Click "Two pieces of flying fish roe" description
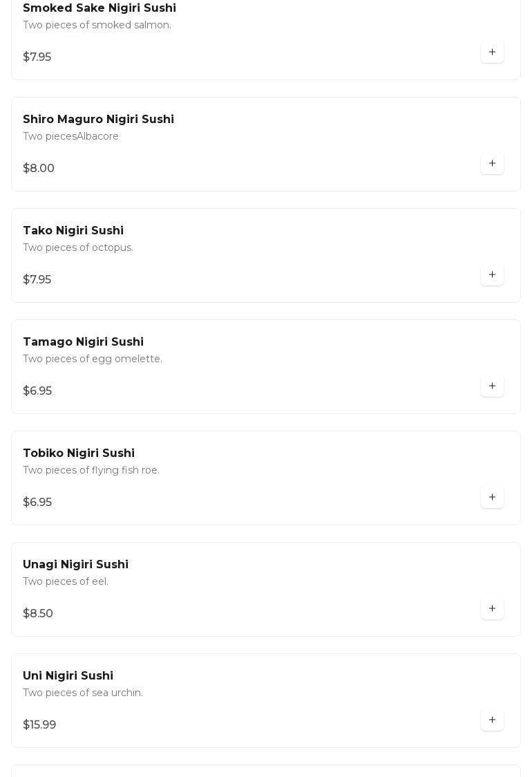Screen dimensions: 532x777 click(91, 471)
